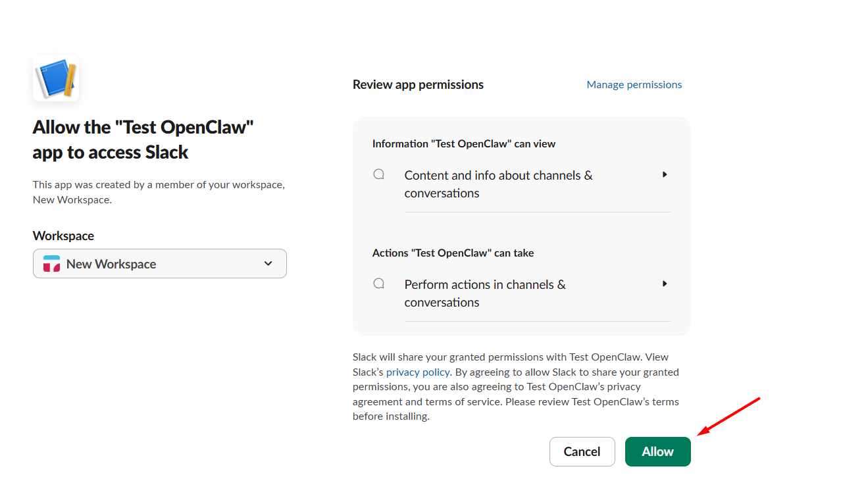Cancel the app authorization
The image size is (866, 504).
[x=582, y=451]
